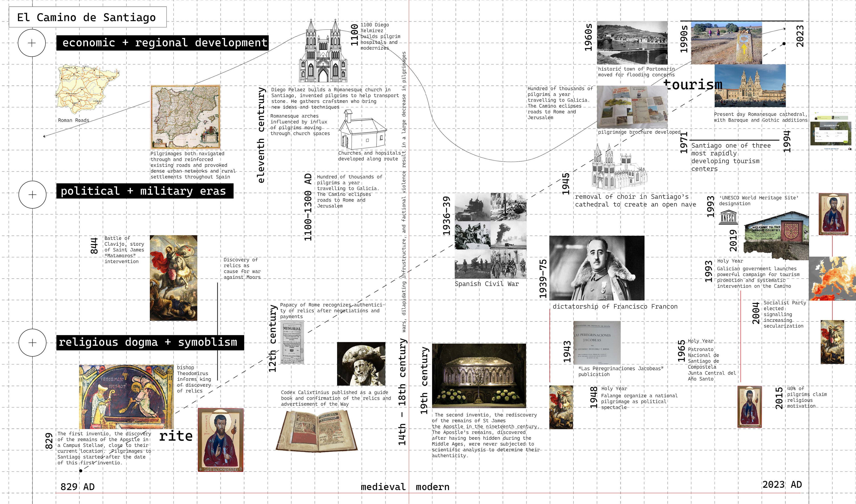Open the Spanish Civil War photo collage
Screen dimensions: 856x504
click(x=490, y=236)
